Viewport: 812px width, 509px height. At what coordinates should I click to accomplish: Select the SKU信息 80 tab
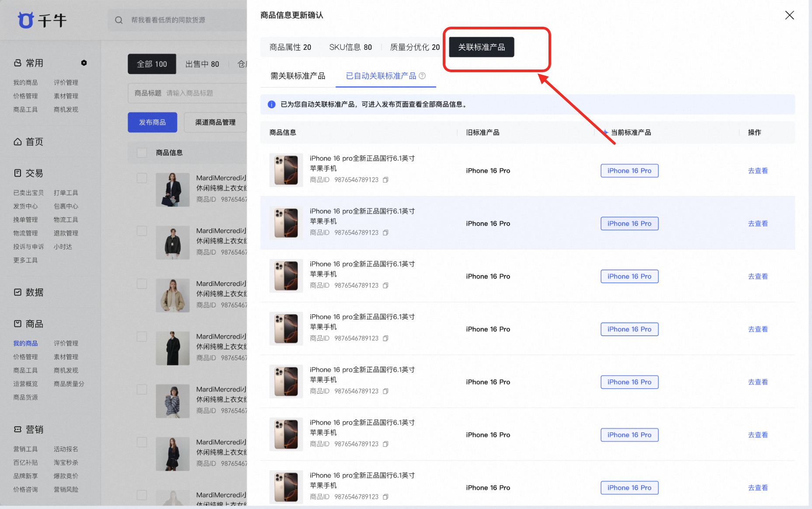tap(350, 47)
